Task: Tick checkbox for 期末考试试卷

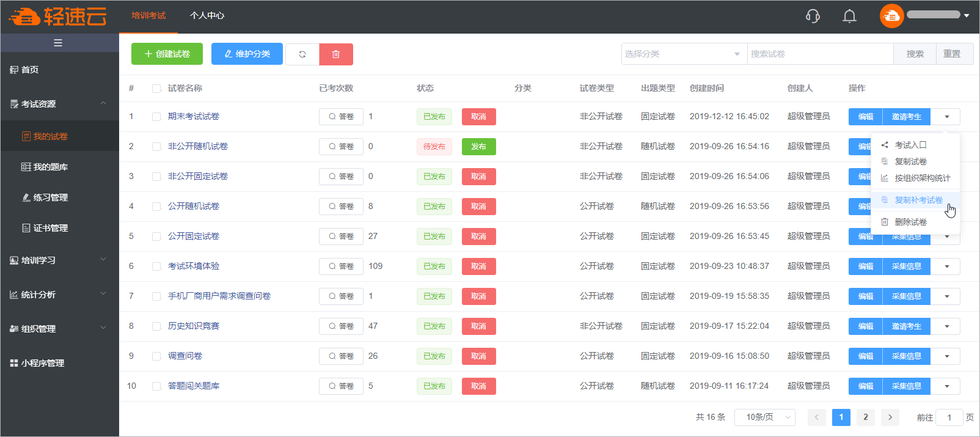Action: [156, 117]
